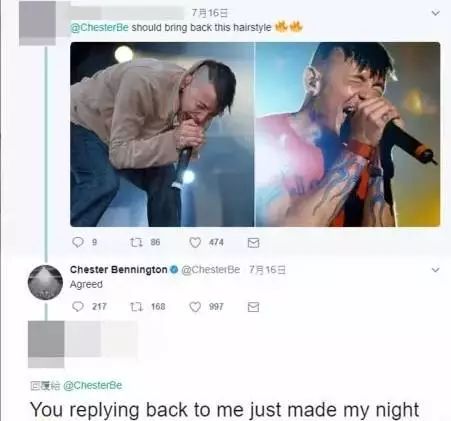Click the message envelope icon under the hairstyle tweet
Viewport: 451px width, 421px height.
253,243
